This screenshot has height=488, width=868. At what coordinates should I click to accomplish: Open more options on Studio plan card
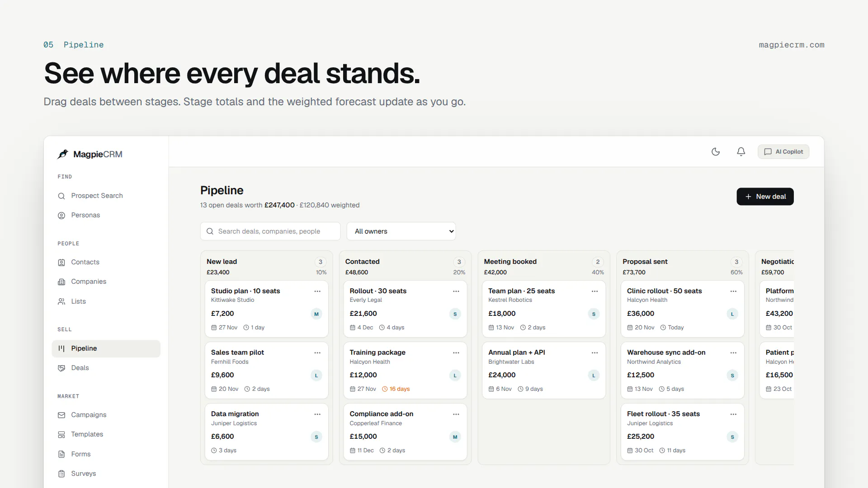click(317, 291)
